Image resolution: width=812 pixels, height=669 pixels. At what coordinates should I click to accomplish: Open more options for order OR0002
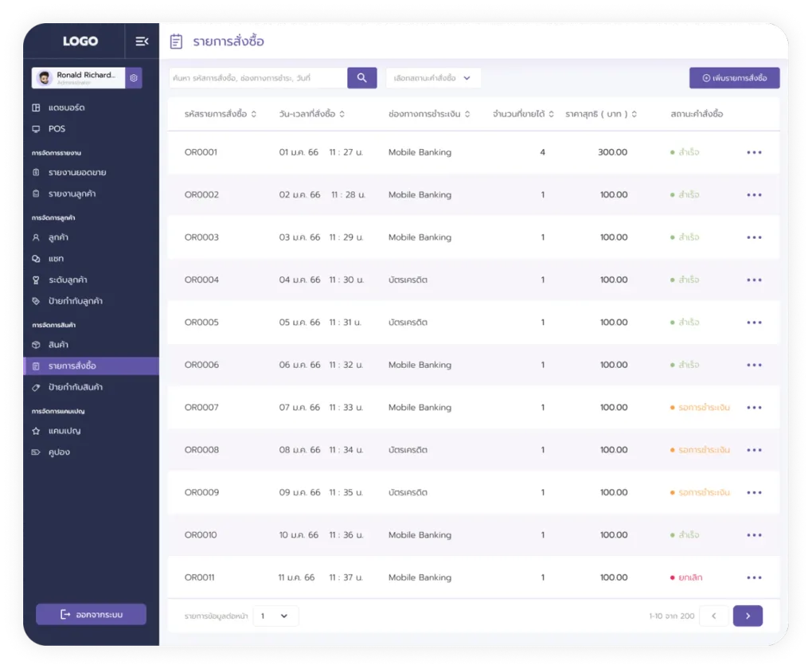point(754,195)
